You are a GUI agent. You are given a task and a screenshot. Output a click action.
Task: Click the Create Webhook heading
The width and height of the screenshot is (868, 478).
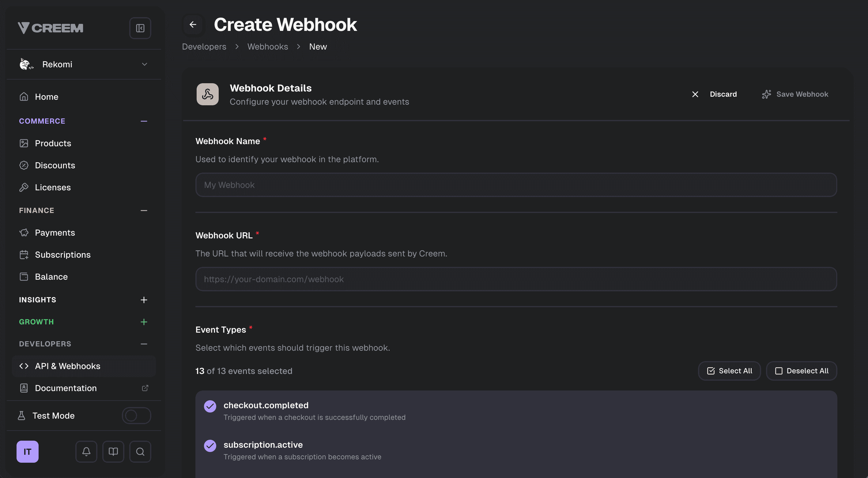(x=285, y=24)
